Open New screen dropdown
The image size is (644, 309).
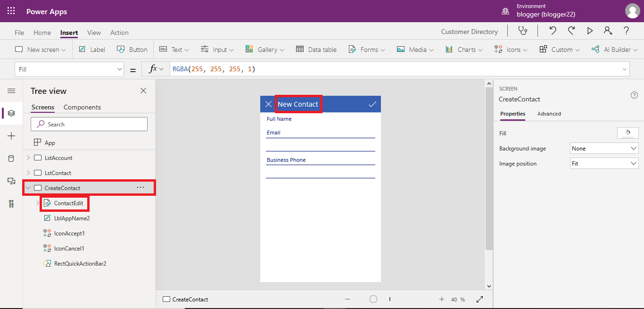tap(41, 50)
